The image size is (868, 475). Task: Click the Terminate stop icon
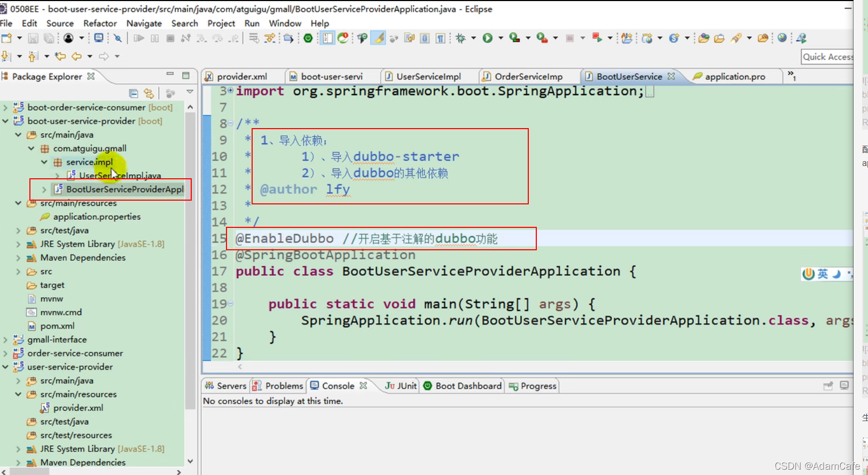point(170,38)
